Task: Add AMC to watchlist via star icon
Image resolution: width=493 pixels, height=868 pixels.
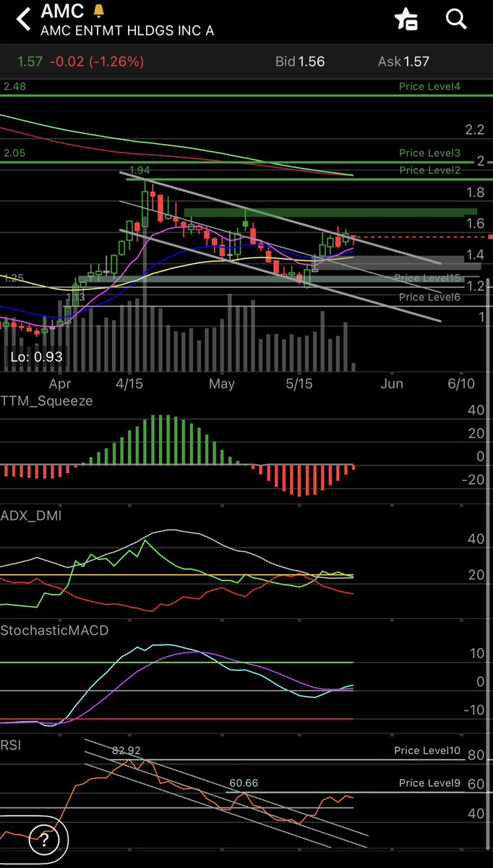Action: pos(406,20)
